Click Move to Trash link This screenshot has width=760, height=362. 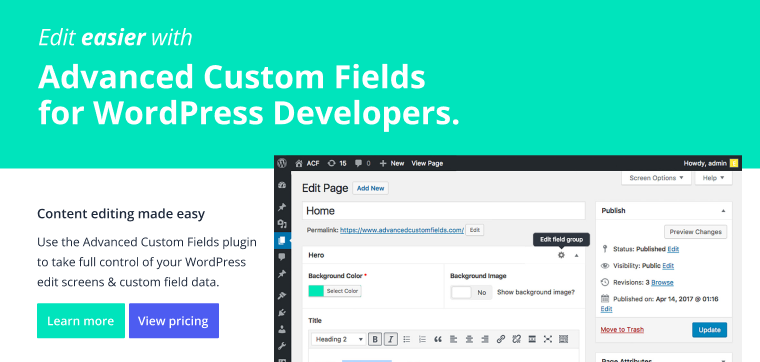pos(622,330)
